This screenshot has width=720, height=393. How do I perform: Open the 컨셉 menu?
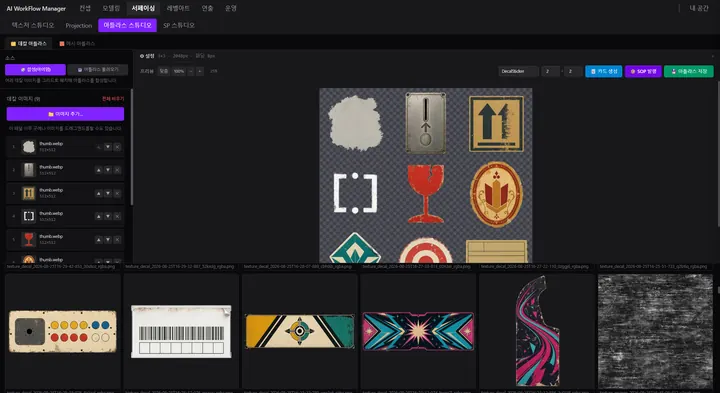[85, 8]
